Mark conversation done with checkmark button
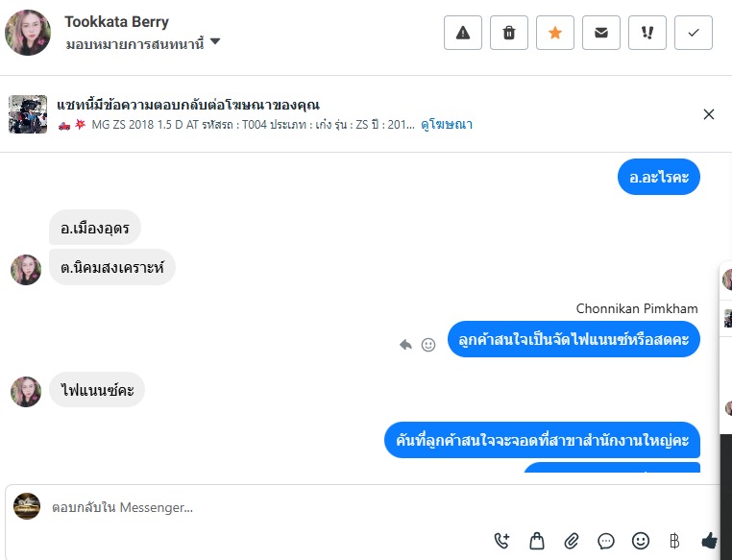Screen dimensions: 732x560 [x=694, y=33]
